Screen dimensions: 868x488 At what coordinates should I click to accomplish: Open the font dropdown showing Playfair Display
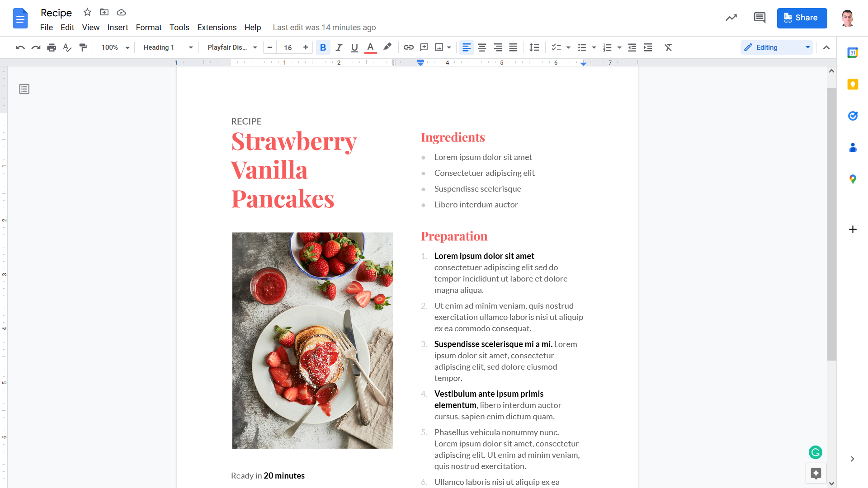coord(231,47)
